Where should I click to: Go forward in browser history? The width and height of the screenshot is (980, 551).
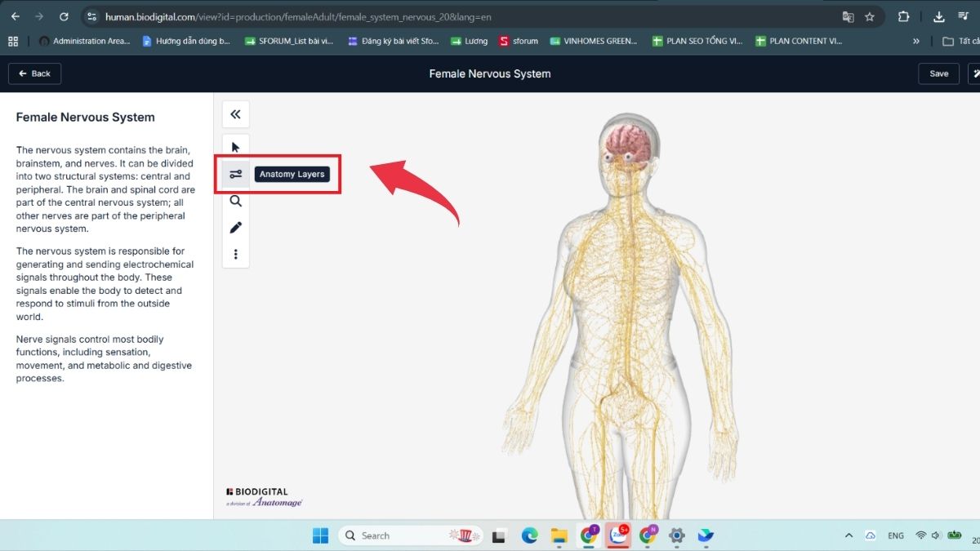tap(39, 16)
